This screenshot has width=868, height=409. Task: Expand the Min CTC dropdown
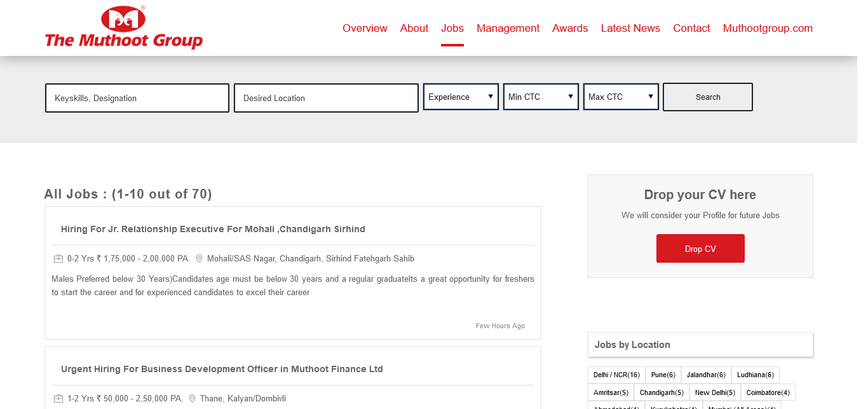[x=541, y=97]
